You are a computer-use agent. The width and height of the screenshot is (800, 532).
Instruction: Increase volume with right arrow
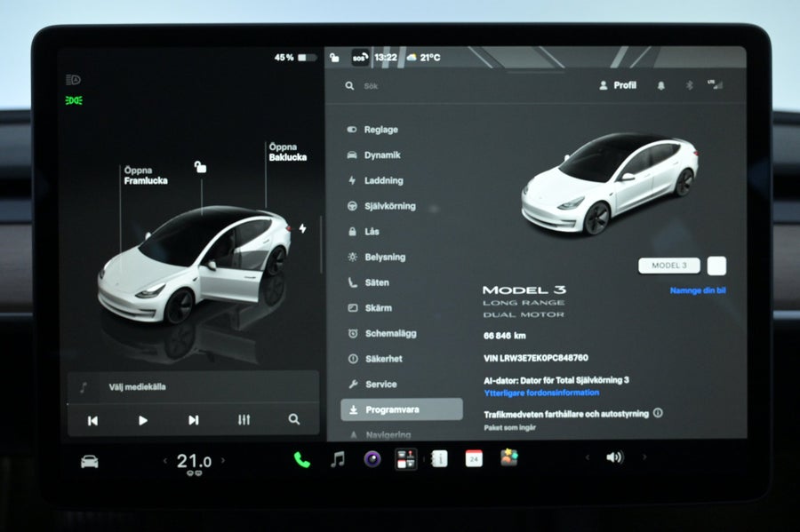(x=644, y=457)
